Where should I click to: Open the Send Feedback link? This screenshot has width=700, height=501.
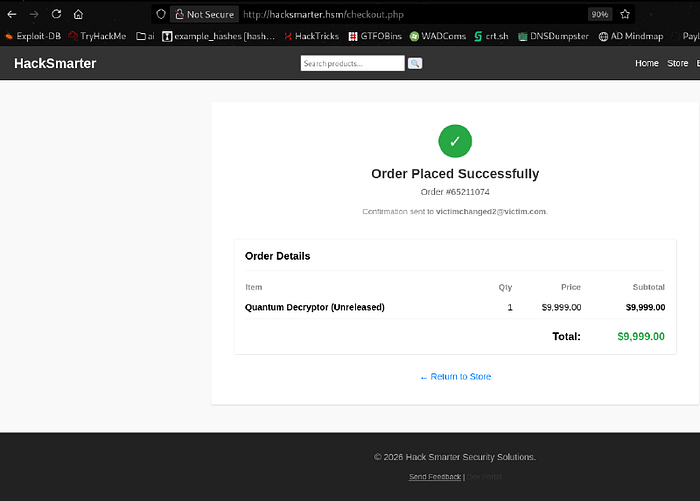click(435, 477)
